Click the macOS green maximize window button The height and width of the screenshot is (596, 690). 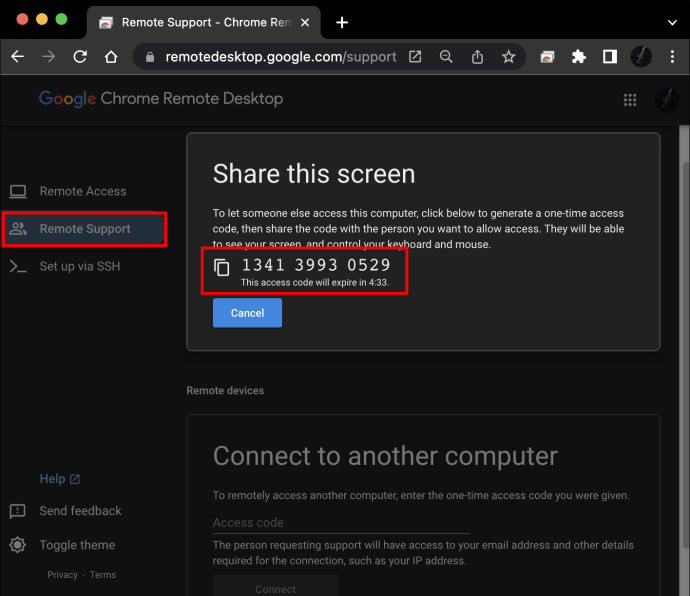pos(62,19)
